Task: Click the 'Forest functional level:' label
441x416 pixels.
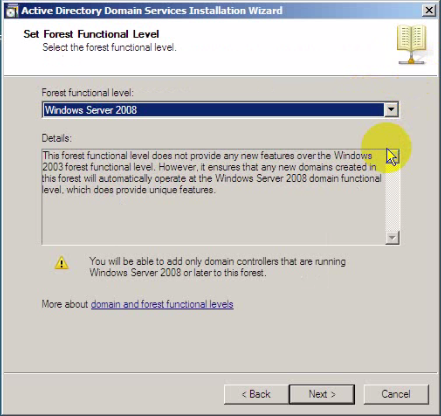Action: [87, 93]
